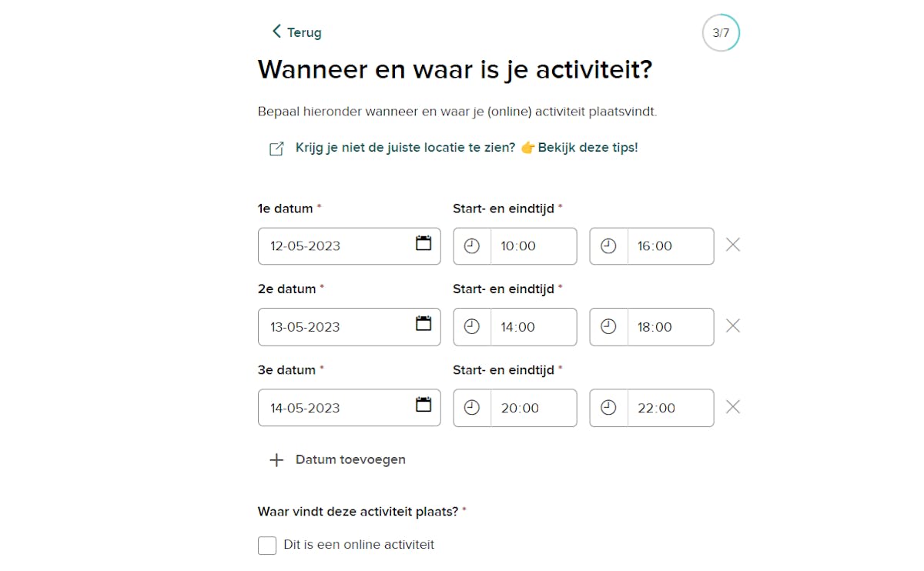Open the location tips link
The image size is (924, 571).
pos(466,148)
